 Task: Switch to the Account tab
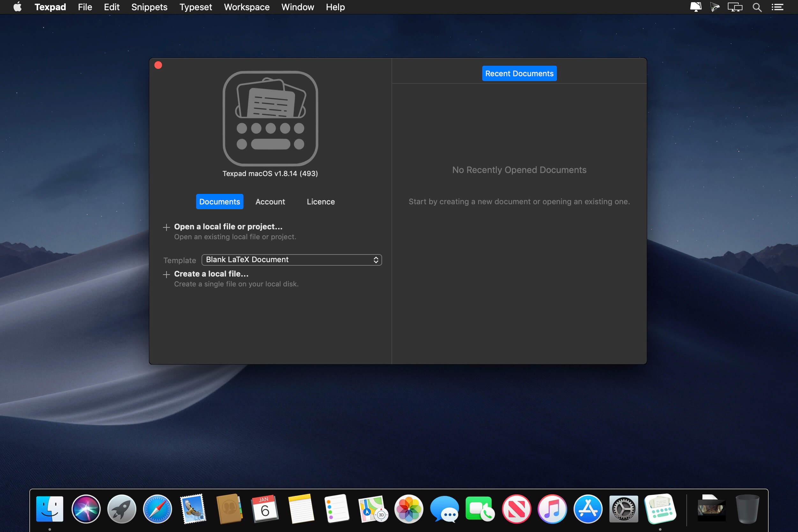(270, 201)
